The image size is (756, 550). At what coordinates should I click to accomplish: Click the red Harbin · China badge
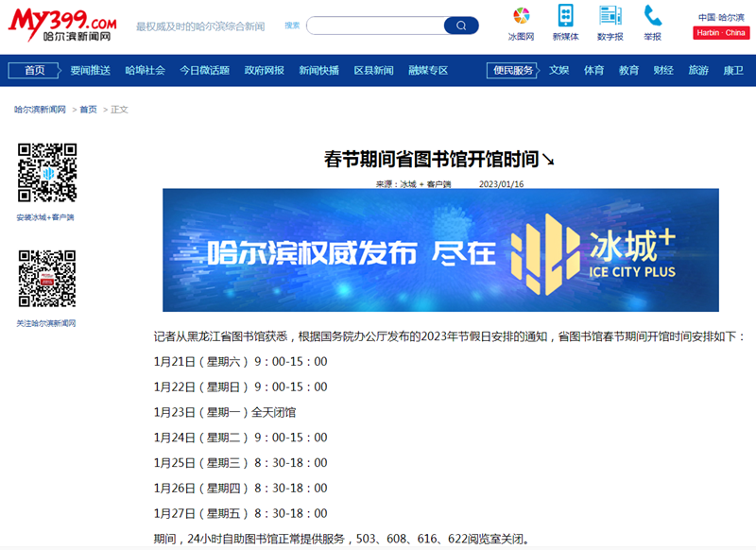click(721, 33)
